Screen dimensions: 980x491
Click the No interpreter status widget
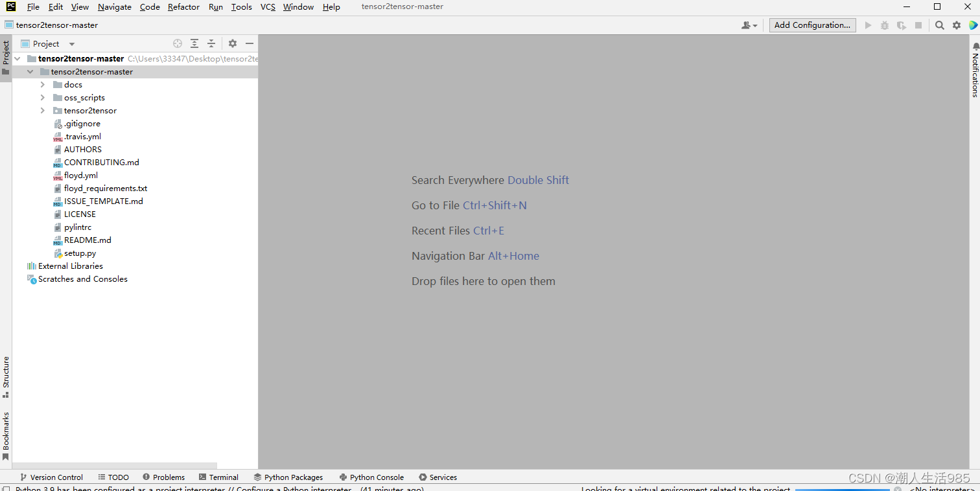coord(942,489)
